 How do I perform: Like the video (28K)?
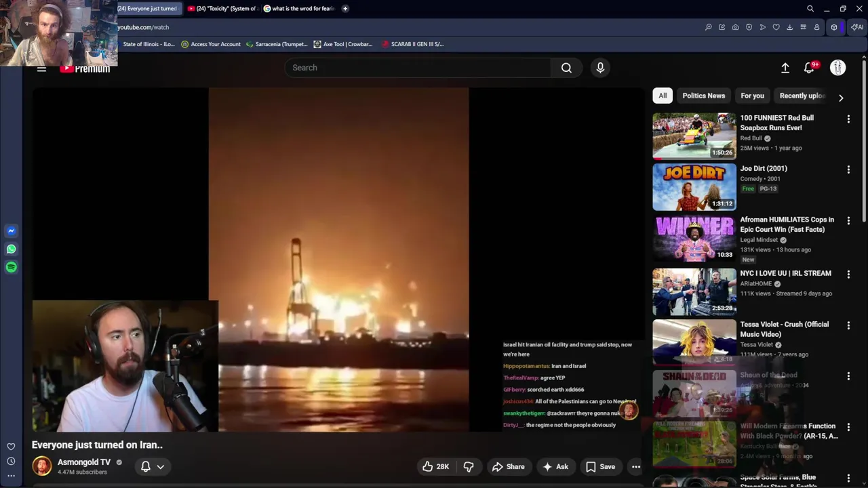pos(435,466)
